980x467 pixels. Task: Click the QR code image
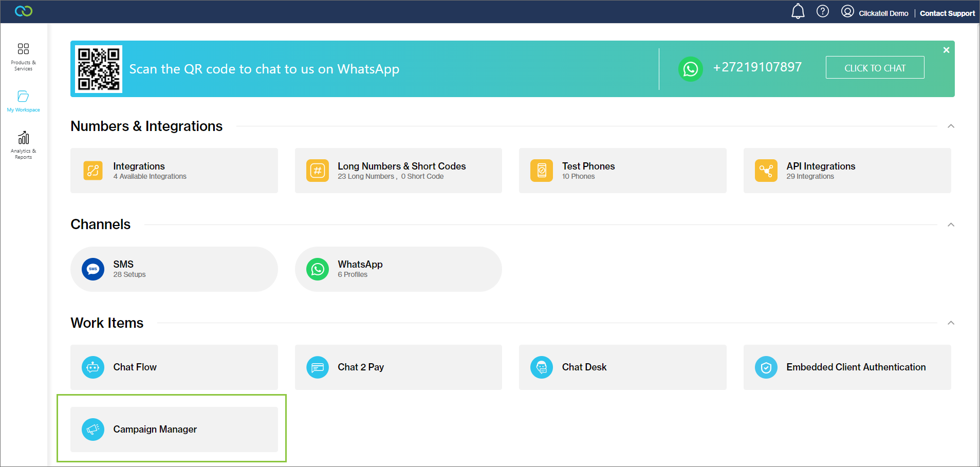click(x=99, y=69)
